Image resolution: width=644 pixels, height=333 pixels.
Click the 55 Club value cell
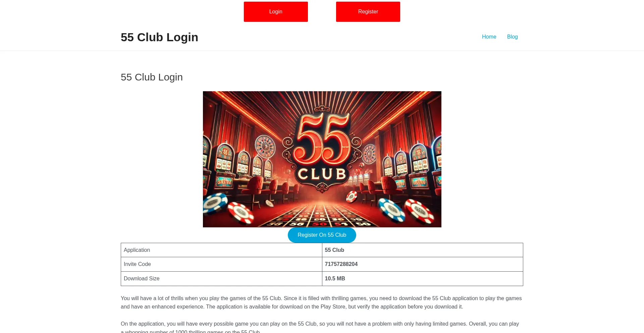click(422, 250)
